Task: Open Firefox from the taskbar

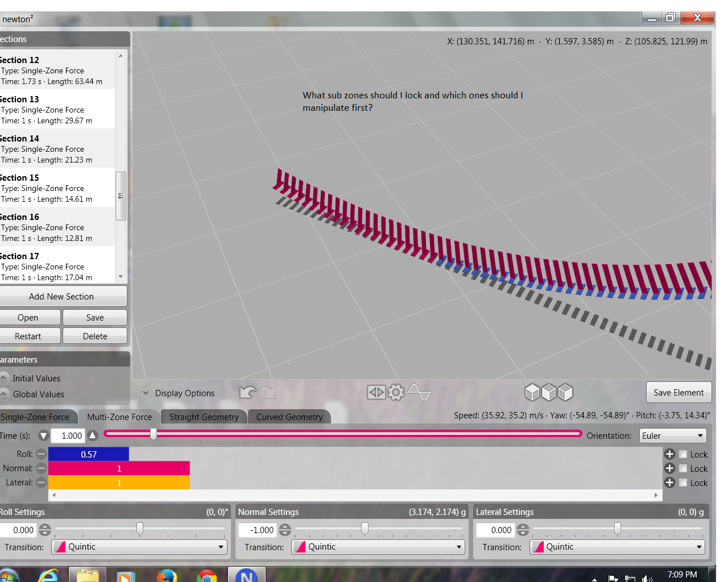Action: click(167, 576)
